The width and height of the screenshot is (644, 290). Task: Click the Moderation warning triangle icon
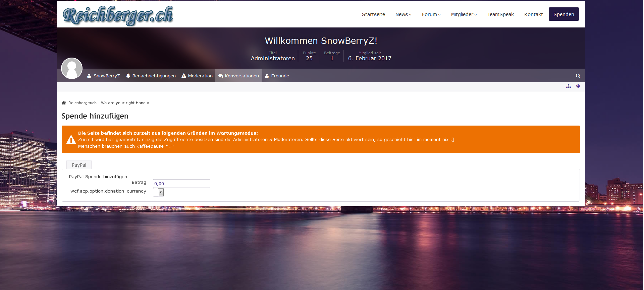click(x=184, y=76)
